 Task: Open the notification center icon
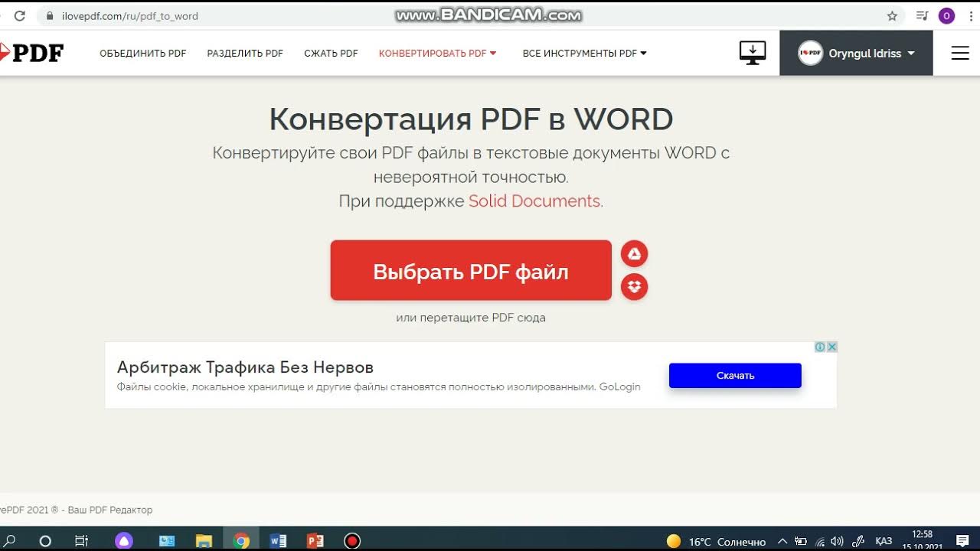963,541
